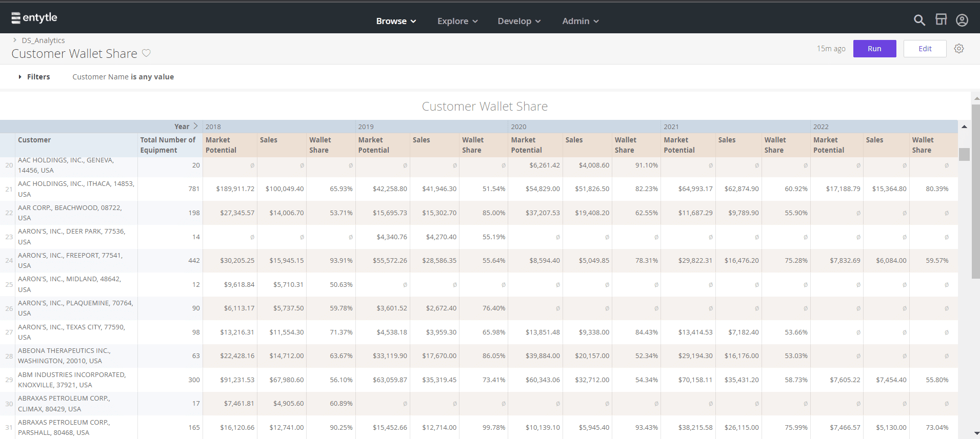Click the Edit button

click(x=925, y=49)
